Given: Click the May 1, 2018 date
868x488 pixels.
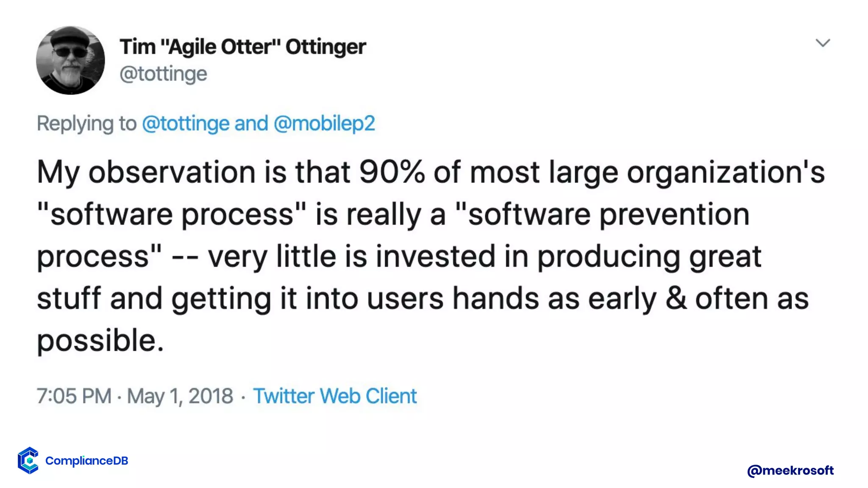Looking at the screenshot, I should (x=180, y=396).
